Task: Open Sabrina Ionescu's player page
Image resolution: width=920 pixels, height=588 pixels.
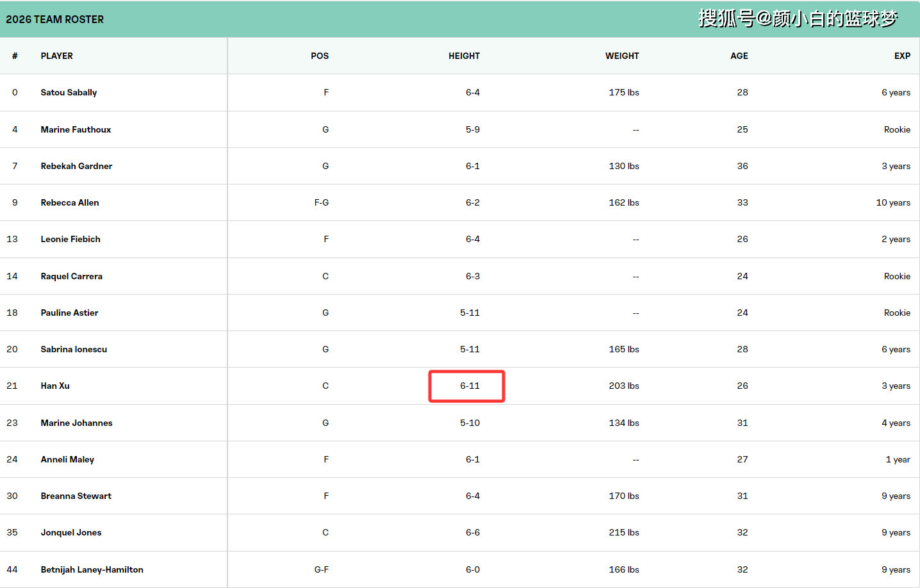Action: [74, 349]
